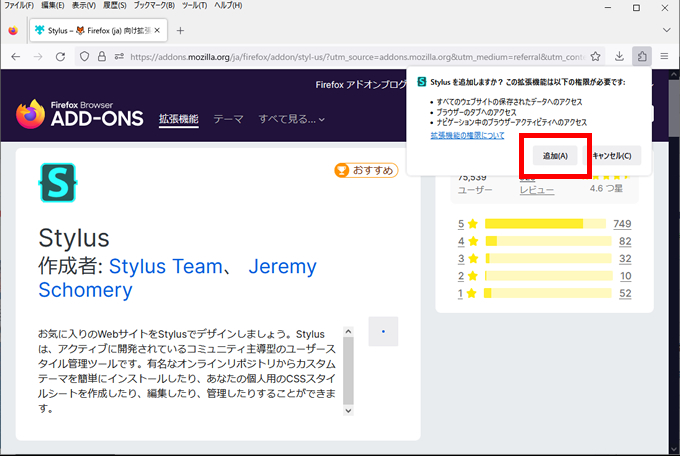Filter by 1 star reviews
The image size is (680, 456).
click(468, 293)
